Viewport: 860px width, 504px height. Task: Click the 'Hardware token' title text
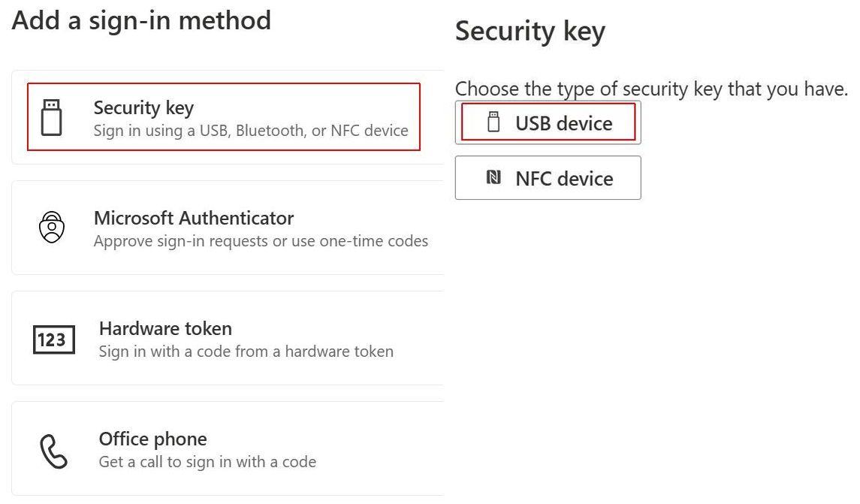tap(166, 328)
